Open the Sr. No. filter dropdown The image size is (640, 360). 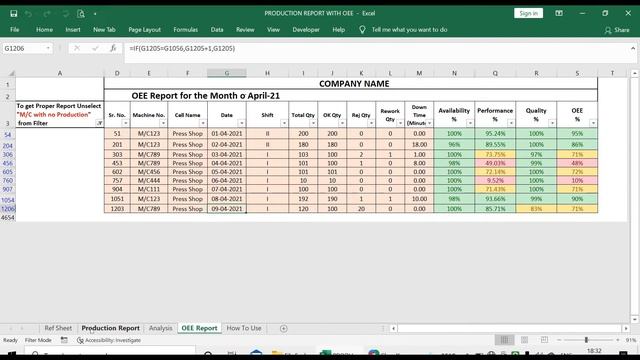tap(125, 123)
